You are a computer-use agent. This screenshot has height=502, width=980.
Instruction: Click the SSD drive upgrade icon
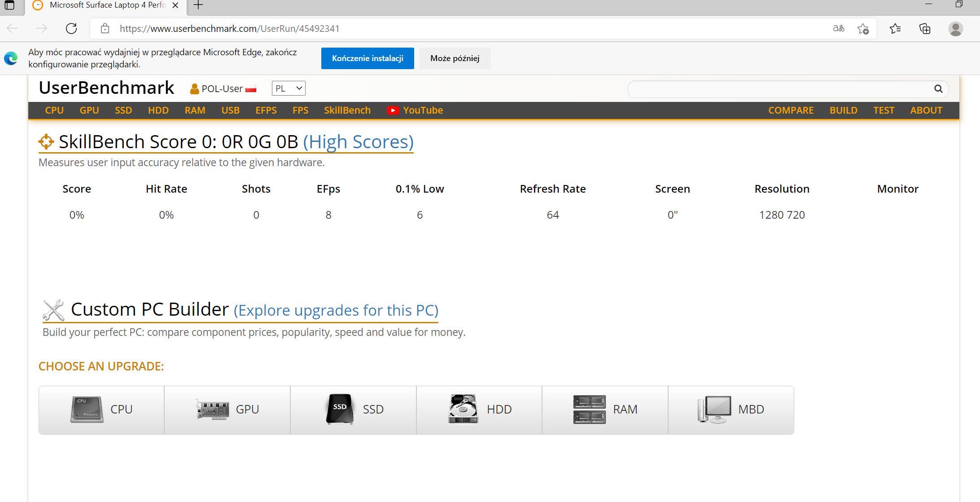coord(340,409)
